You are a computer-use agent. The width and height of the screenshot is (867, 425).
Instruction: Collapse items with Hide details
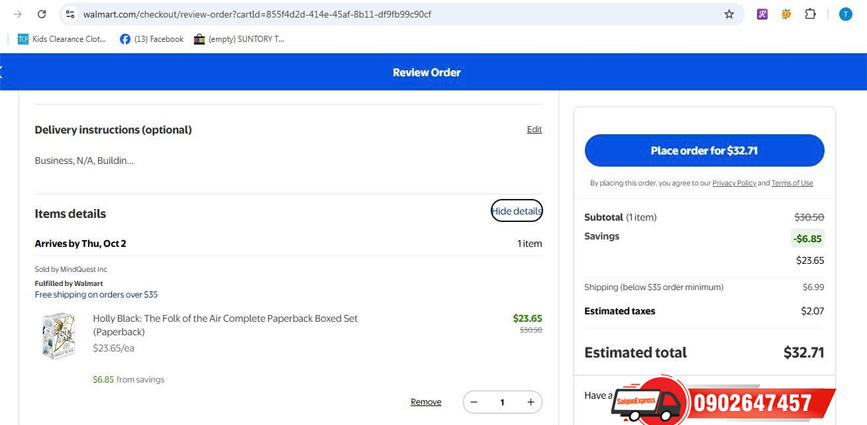[517, 211]
